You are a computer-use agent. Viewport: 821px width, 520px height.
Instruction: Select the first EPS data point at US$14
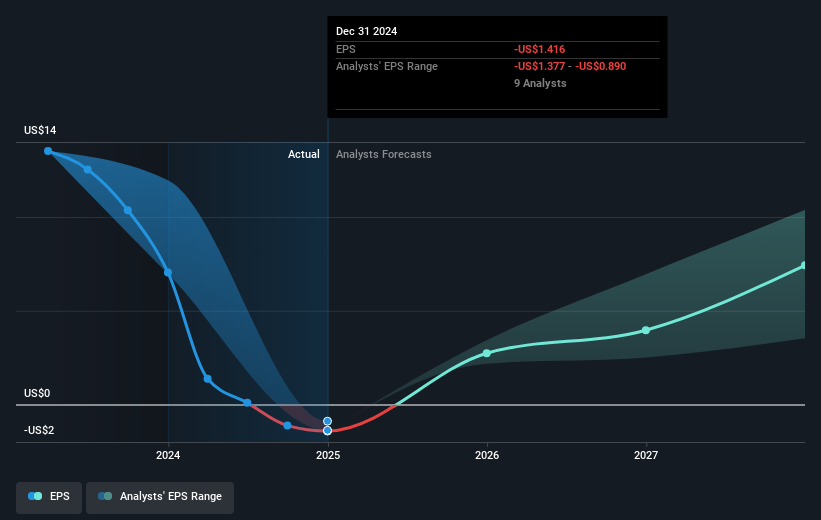coord(48,151)
